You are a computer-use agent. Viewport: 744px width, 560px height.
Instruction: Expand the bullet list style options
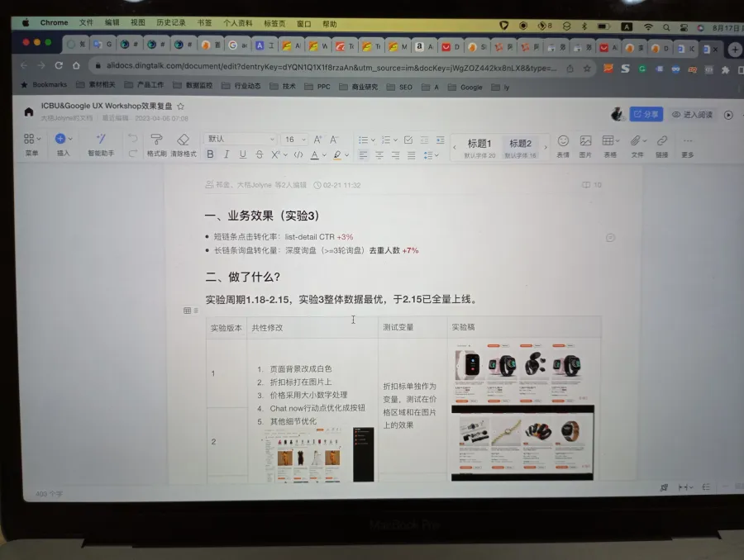(x=373, y=140)
